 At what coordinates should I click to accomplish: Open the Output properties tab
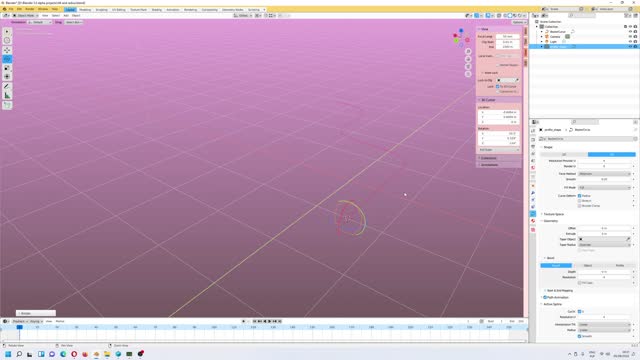click(533, 147)
